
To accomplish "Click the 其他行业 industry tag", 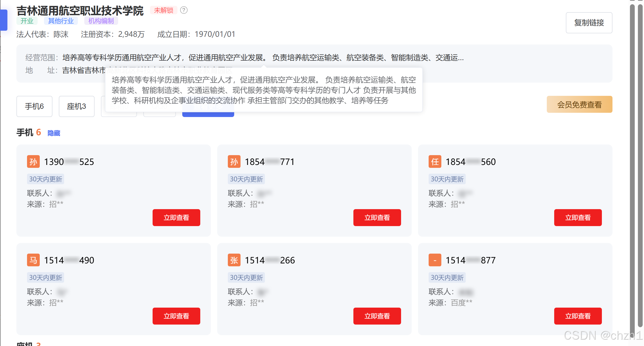I will tap(61, 21).
